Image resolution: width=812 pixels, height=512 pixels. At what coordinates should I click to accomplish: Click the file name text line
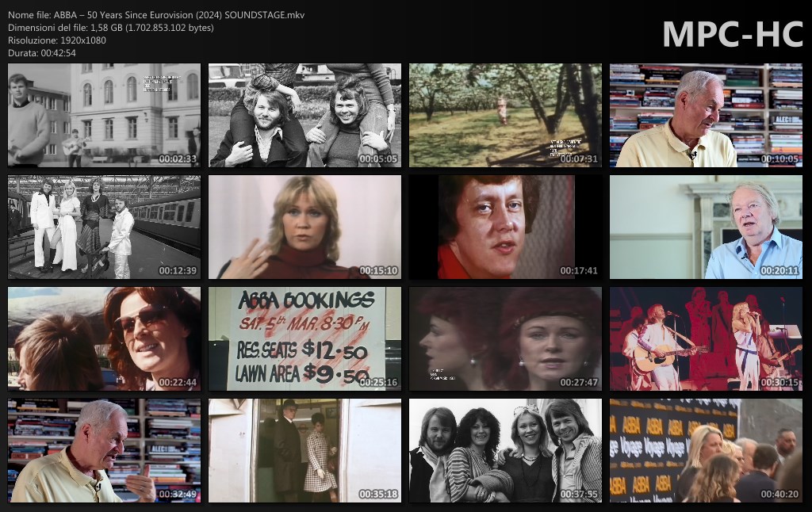pyautogui.click(x=156, y=15)
